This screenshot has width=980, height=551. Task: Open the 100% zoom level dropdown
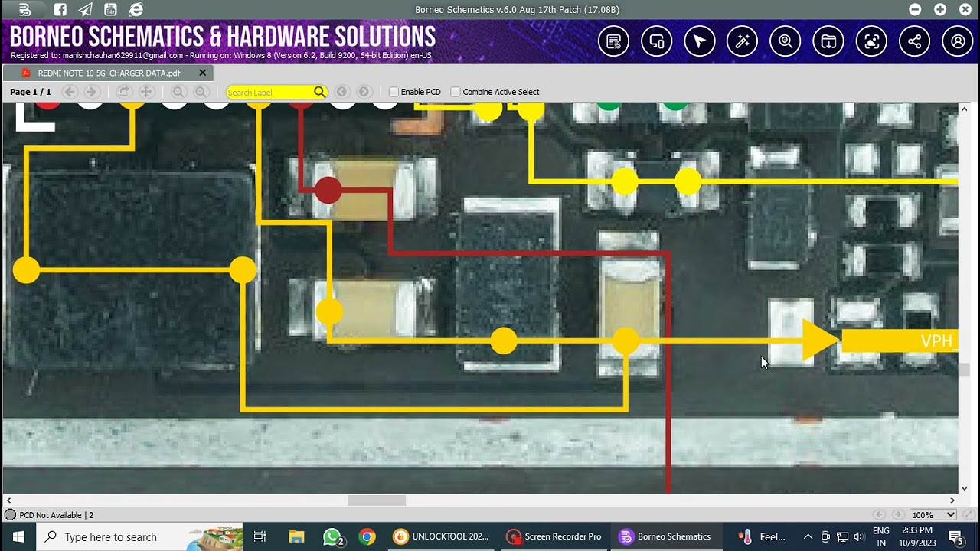(x=933, y=515)
